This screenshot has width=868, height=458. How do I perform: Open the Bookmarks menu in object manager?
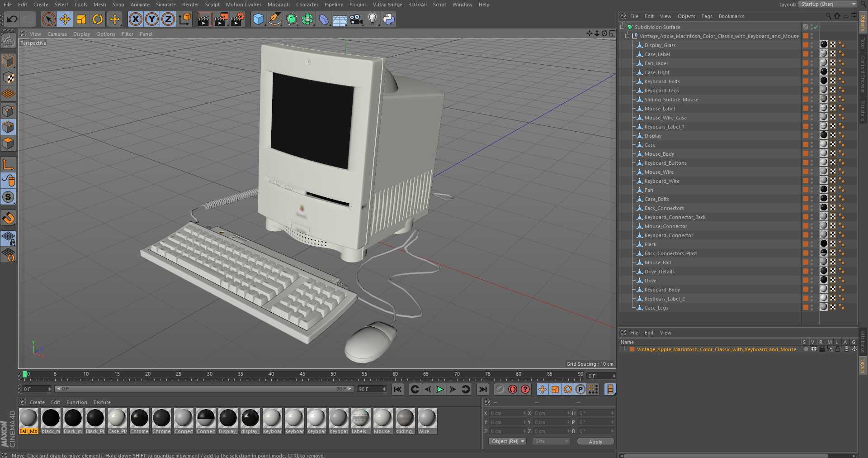pyautogui.click(x=731, y=16)
